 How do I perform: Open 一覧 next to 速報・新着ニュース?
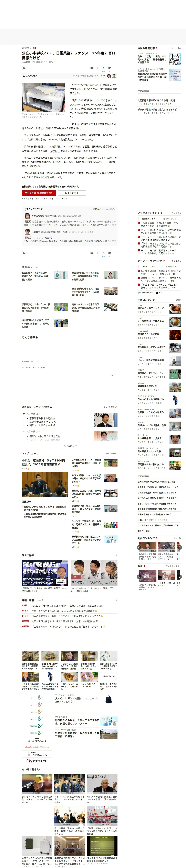click(115, 601)
